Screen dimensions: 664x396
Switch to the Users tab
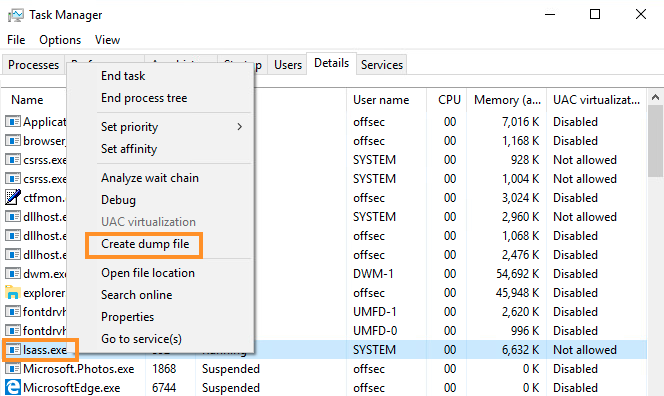(x=288, y=65)
